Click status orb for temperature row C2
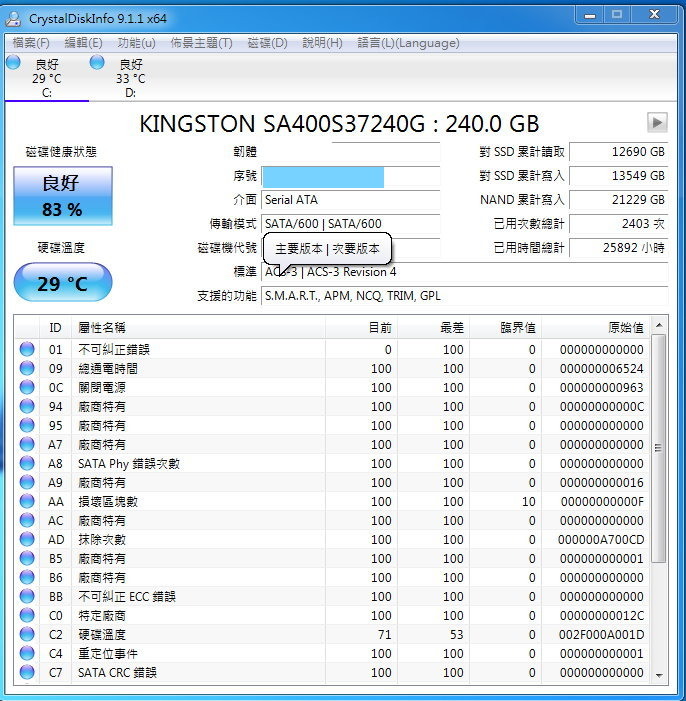The height and width of the screenshot is (701, 686). 27,634
